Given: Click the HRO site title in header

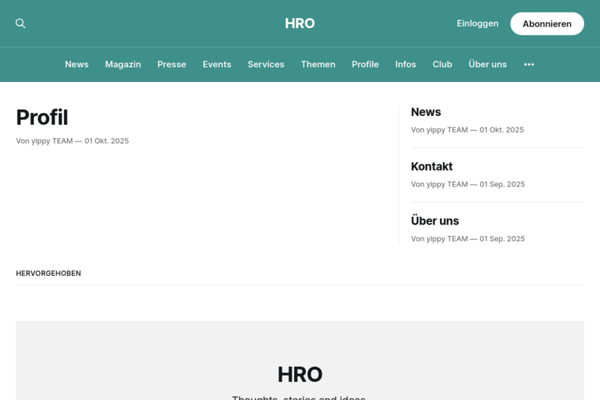Looking at the screenshot, I should pos(300,24).
